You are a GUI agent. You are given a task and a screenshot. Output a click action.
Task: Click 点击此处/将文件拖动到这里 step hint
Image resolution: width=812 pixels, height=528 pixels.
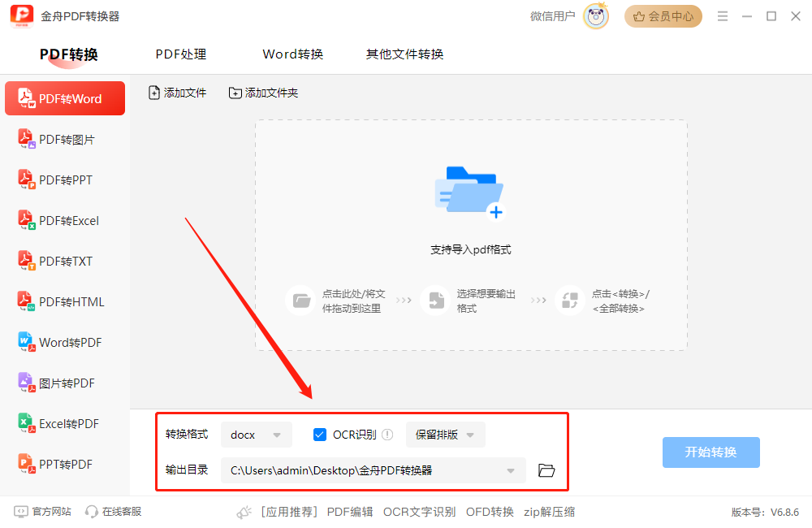pos(354,301)
